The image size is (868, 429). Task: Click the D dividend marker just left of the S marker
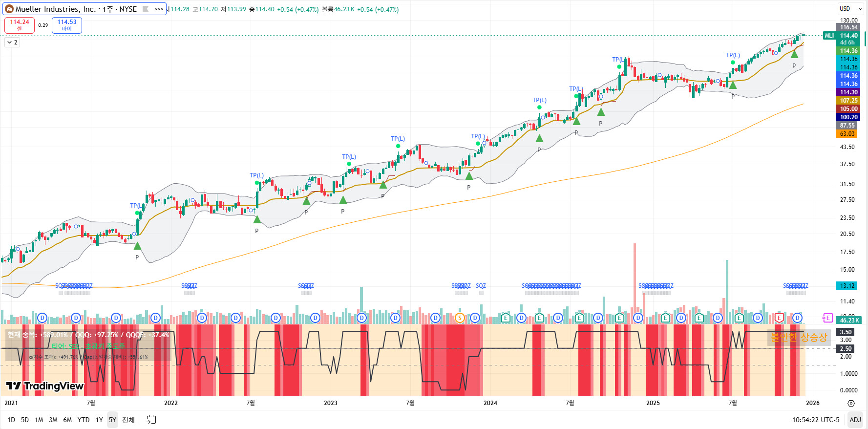(435, 318)
